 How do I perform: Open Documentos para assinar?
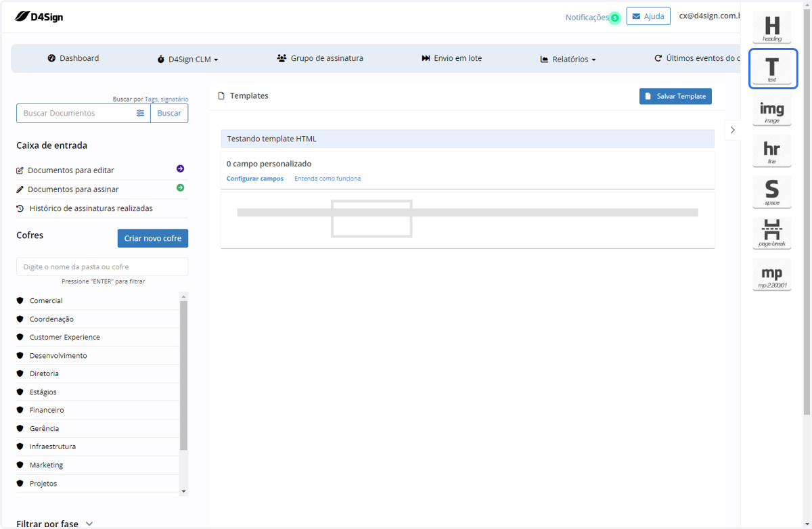73,189
